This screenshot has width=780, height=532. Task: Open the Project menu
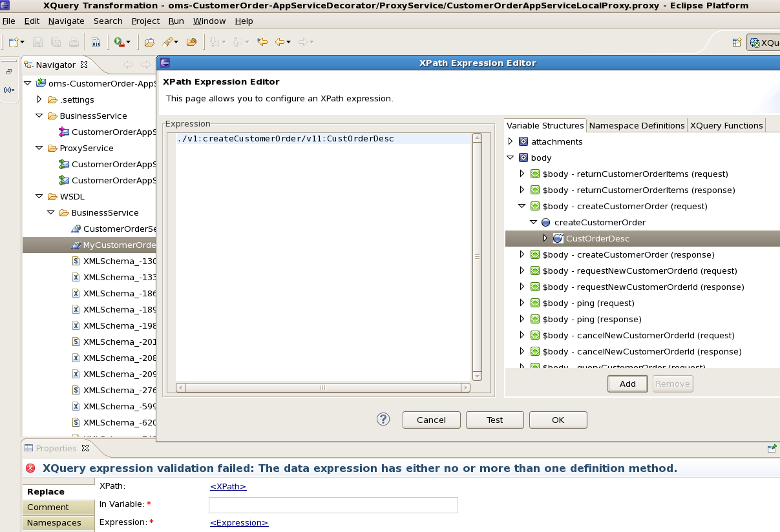coord(145,21)
